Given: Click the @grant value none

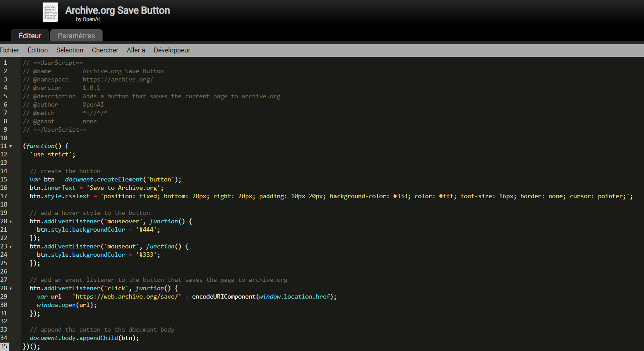Looking at the screenshot, I should coord(90,121).
